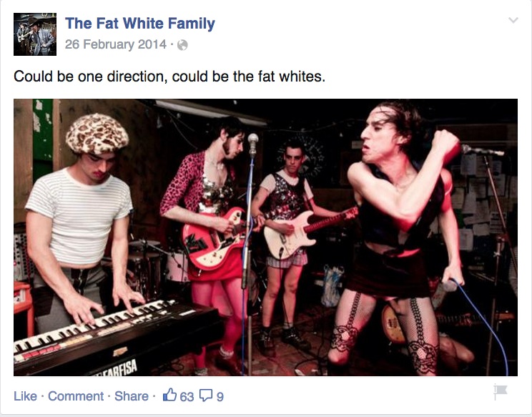The image size is (532, 417).
Task: Click the flag report icon
Action: [500, 392]
